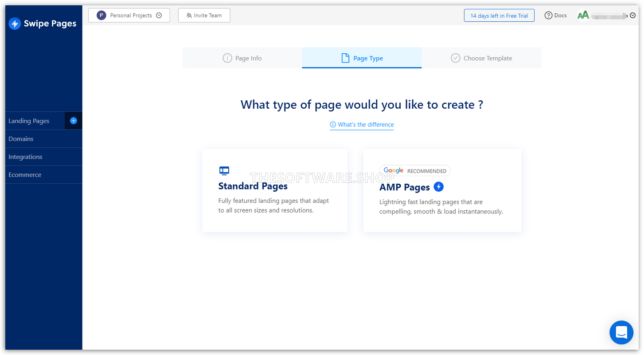Open the user account menu chevron

[x=632, y=16]
